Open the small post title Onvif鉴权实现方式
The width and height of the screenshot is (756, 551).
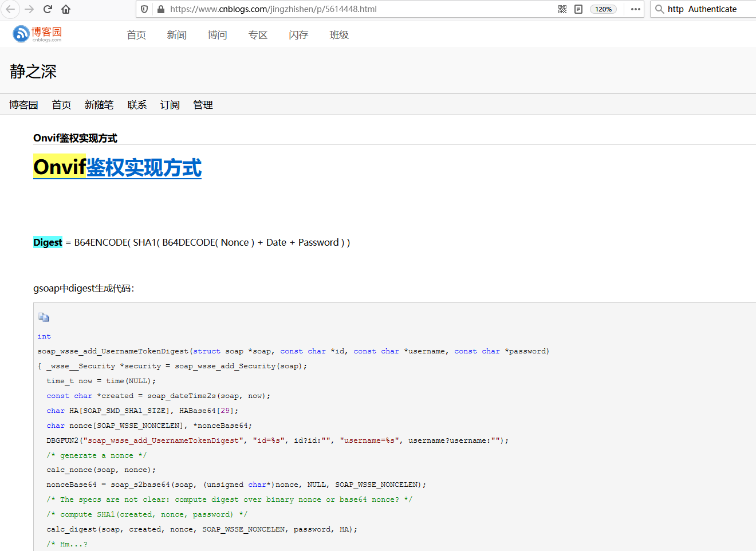pos(75,138)
